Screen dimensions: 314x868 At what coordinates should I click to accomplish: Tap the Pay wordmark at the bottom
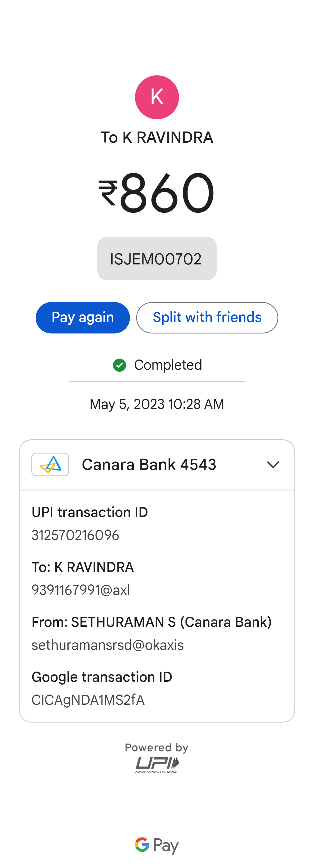[x=166, y=845]
